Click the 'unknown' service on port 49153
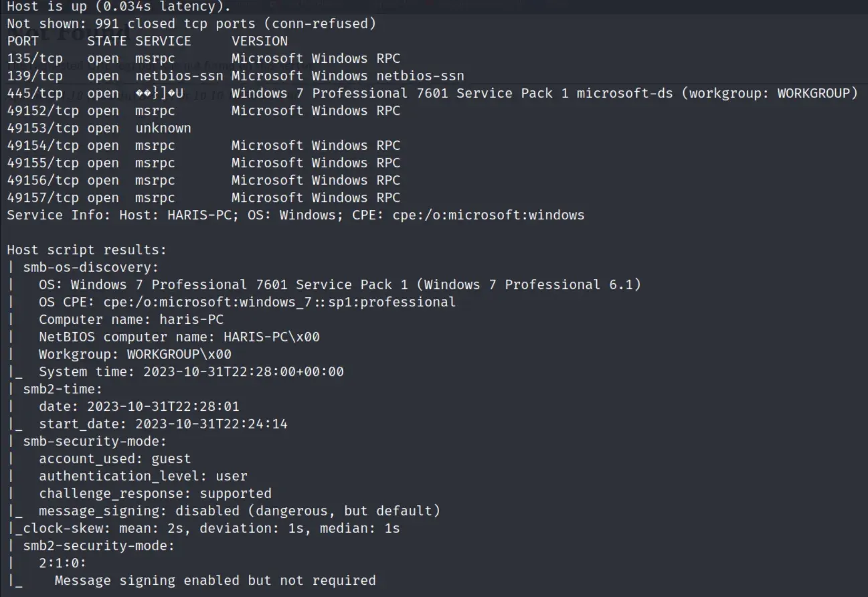The width and height of the screenshot is (868, 597). click(x=163, y=128)
